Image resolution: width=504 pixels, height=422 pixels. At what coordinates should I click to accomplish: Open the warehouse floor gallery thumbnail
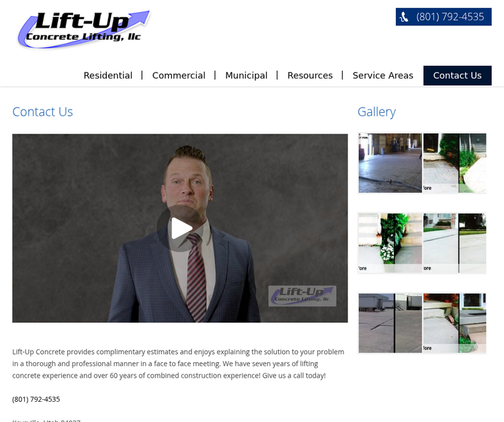point(390,163)
